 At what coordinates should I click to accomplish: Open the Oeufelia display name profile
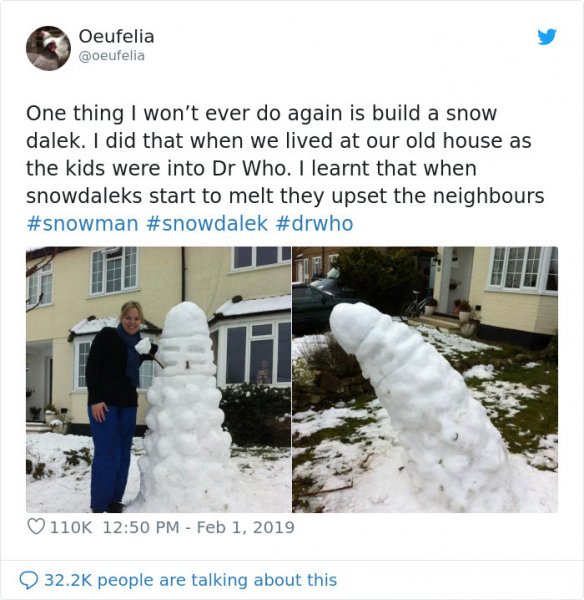116,37
